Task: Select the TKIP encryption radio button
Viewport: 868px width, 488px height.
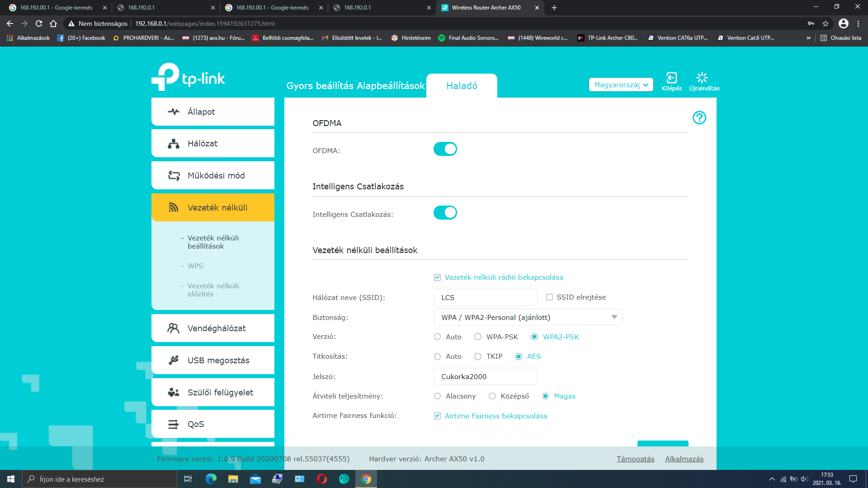Action: pos(478,357)
